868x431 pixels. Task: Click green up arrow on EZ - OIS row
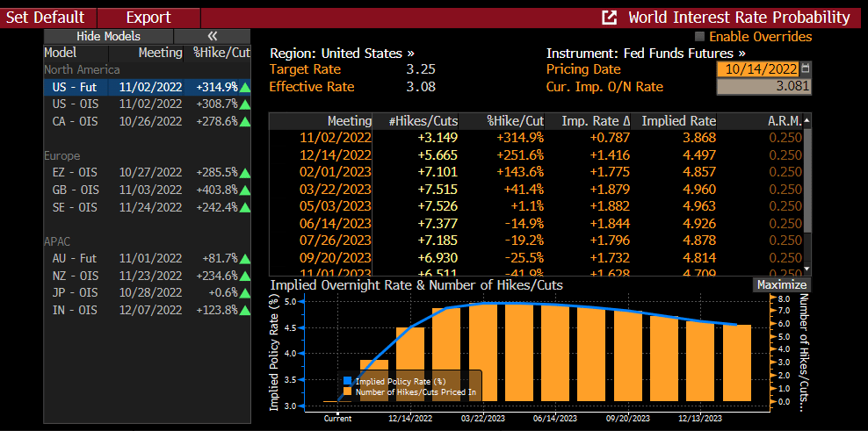[x=245, y=173]
